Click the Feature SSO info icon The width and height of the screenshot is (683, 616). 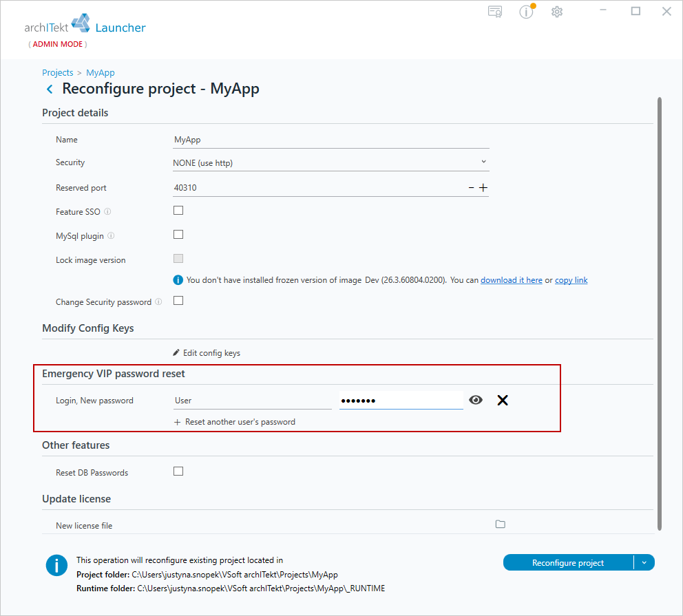tap(107, 211)
